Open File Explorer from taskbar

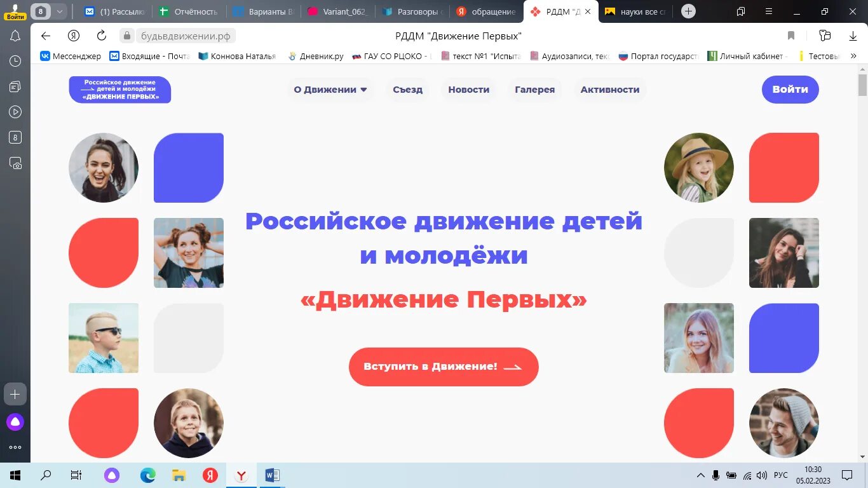[179, 475]
